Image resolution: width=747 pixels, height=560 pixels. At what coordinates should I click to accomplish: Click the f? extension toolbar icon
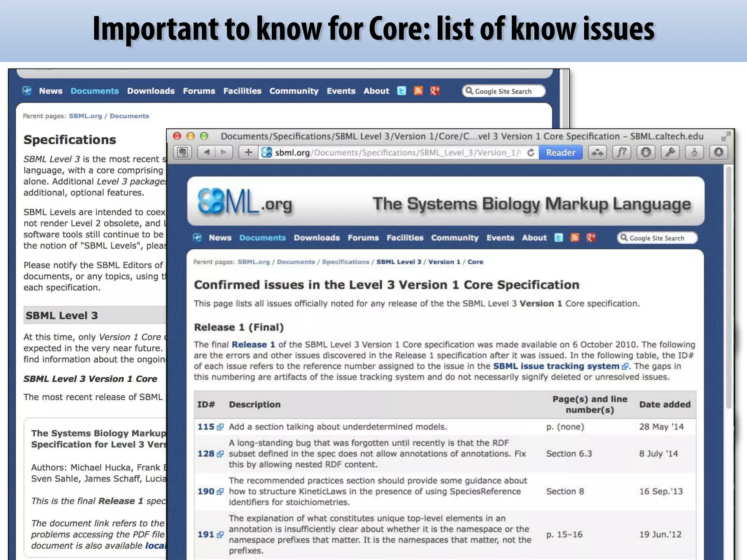(622, 152)
